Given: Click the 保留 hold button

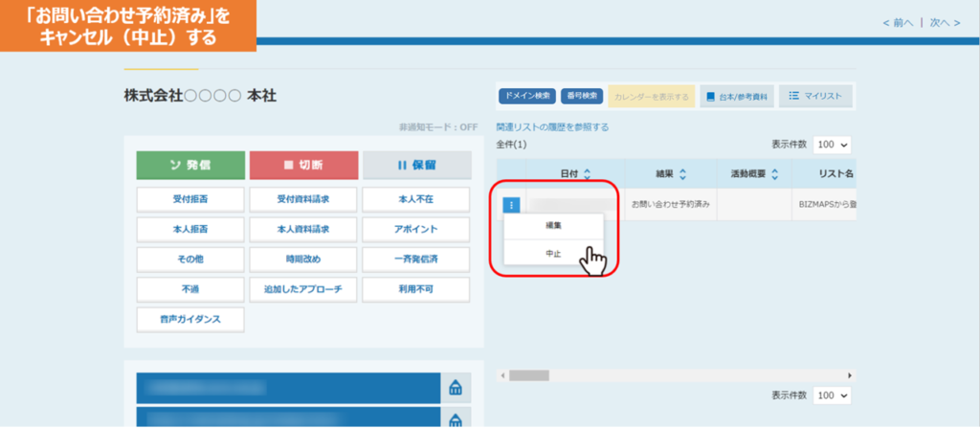Looking at the screenshot, I should 416,165.
